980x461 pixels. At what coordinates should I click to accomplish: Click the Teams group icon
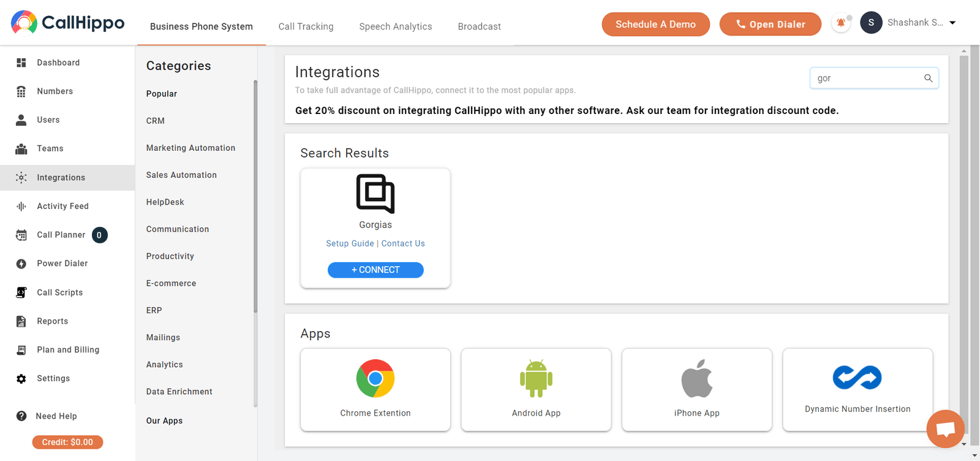(21, 148)
